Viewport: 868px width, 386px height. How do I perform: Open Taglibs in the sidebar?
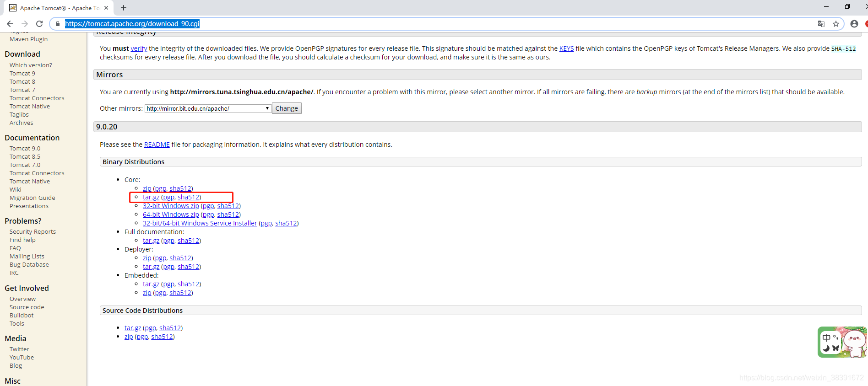(19, 115)
